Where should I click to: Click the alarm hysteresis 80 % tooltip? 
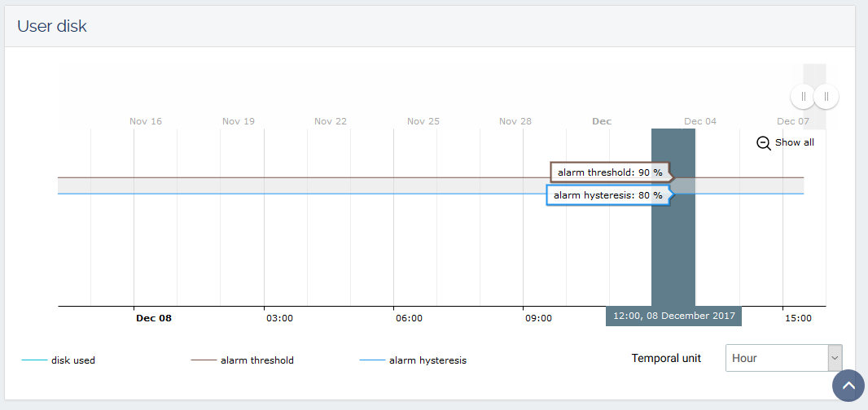(x=607, y=195)
